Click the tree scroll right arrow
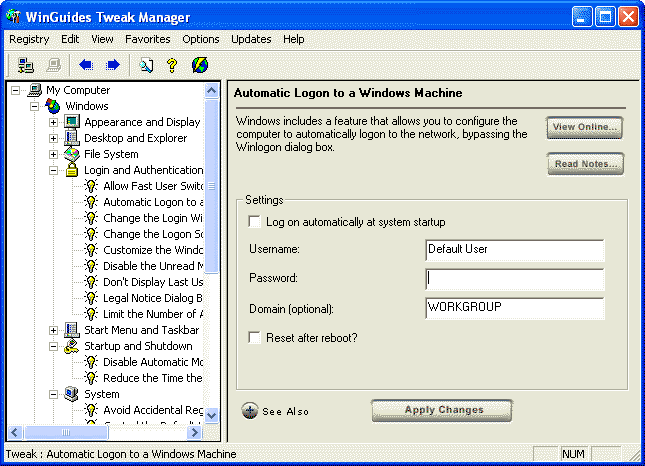The width and height of the screenshot is (645, 466). click(x=195, y=432)
